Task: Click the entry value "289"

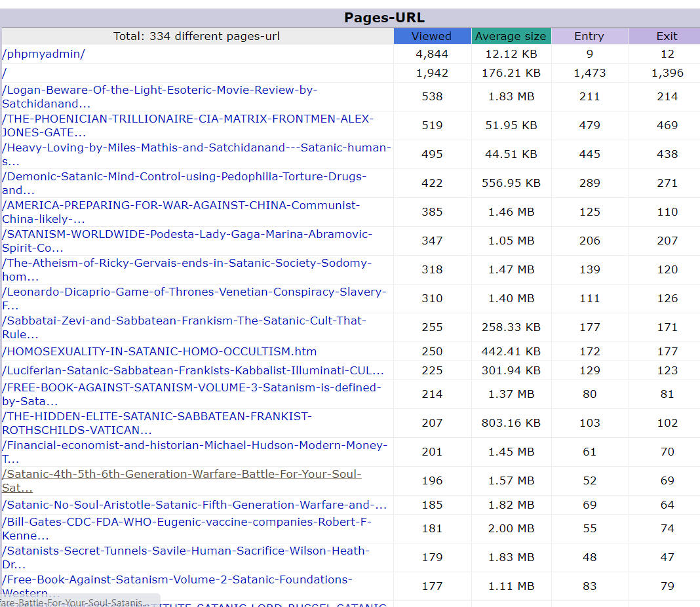Action: coord(590,183)
